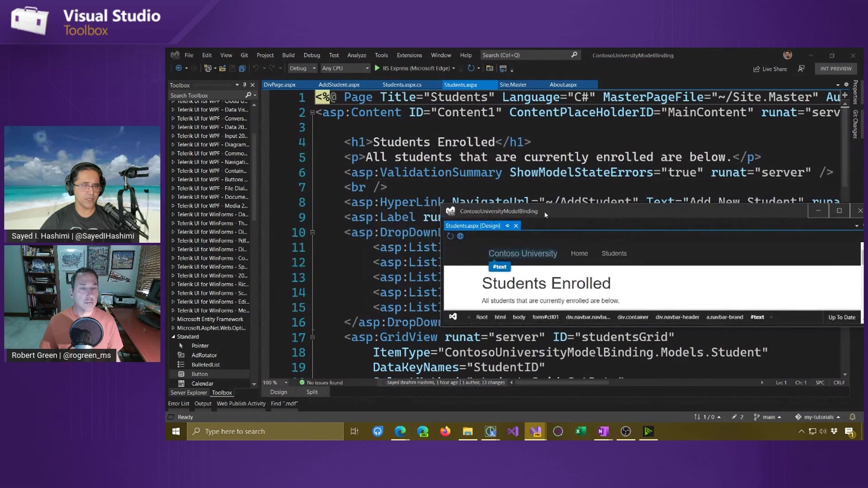Select the Button control in the Toolbox
The width and height of the screenshot is (868, 488).
point(199,374)
